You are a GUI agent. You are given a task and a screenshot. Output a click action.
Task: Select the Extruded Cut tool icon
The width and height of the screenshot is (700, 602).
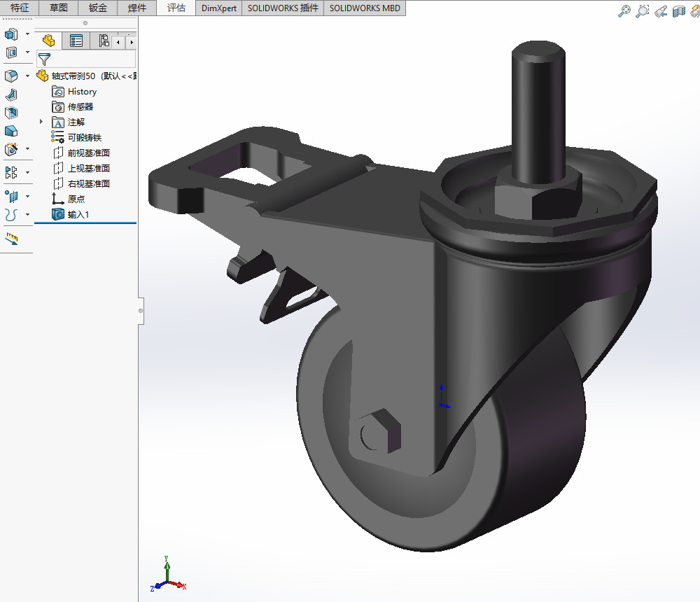click(x=11, y=52)
